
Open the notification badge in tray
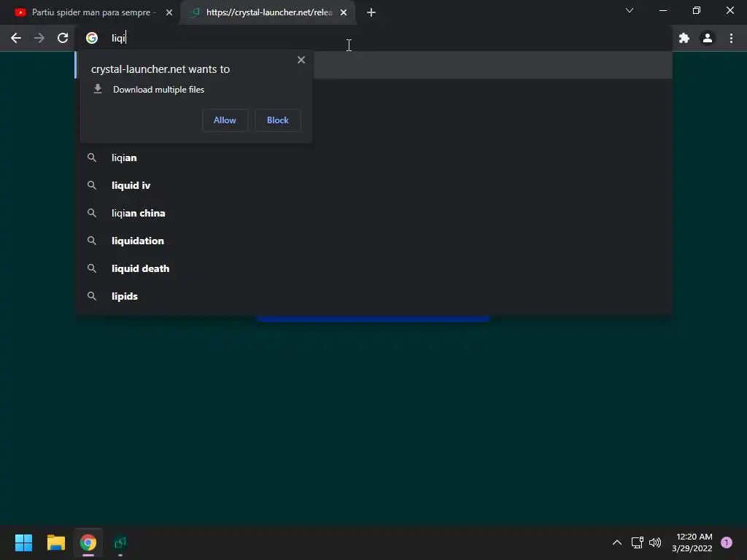tap(727, 542)
